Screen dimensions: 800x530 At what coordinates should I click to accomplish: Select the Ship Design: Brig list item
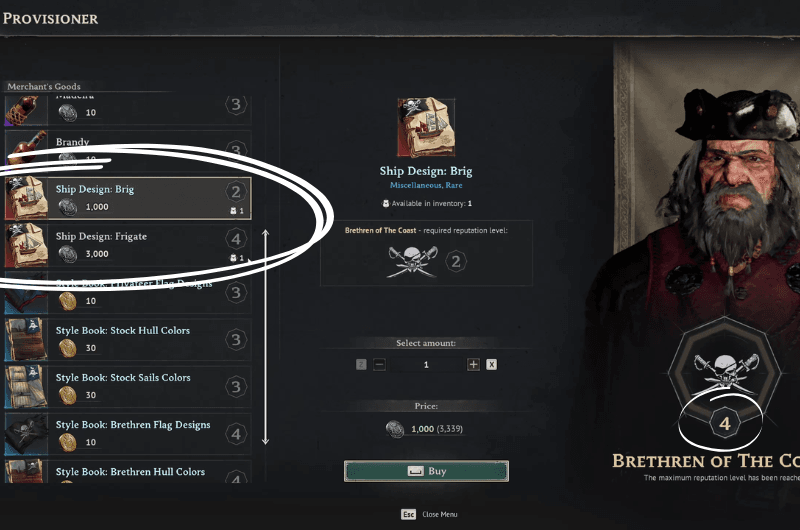(x=128, y=198)
